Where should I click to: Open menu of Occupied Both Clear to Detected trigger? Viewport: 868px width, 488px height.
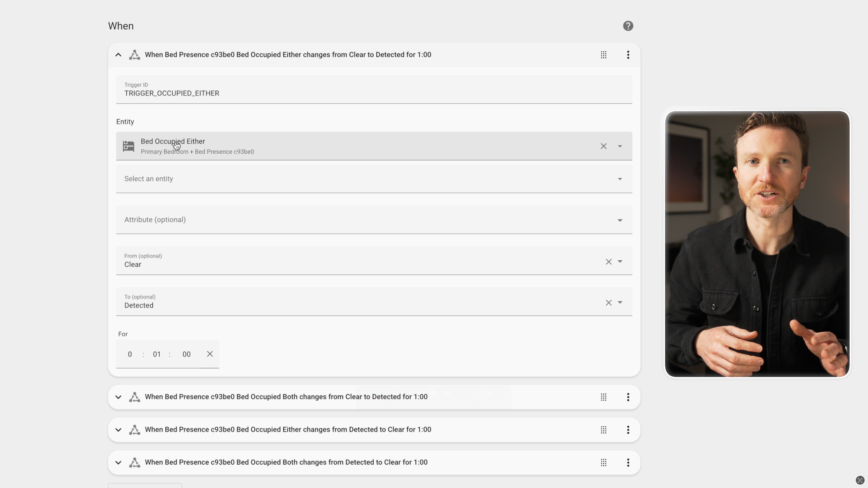pyautogui.click(x=628, y=397)
